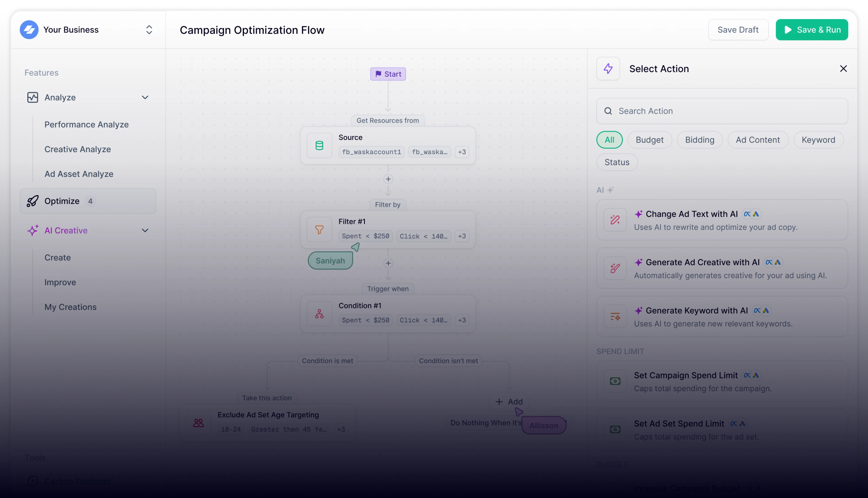Open Performance Analyze in sidebar
The image size is (868, 498).
pos(87,125)
